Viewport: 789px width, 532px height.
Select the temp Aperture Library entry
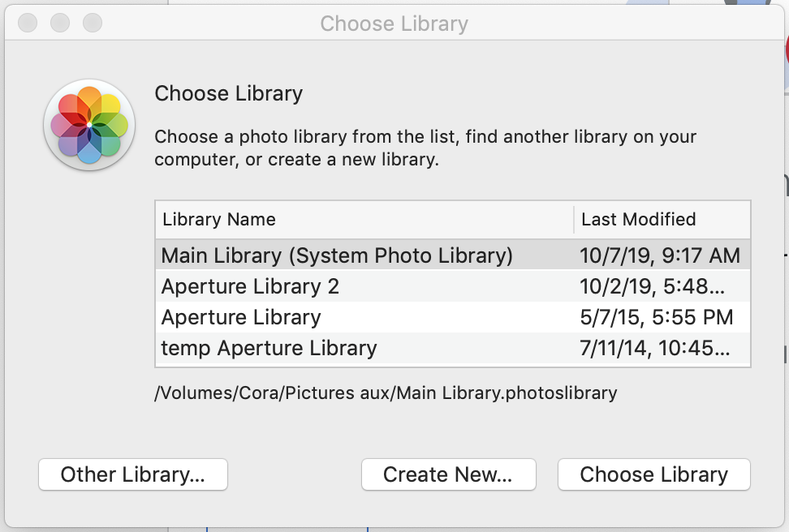269,349
